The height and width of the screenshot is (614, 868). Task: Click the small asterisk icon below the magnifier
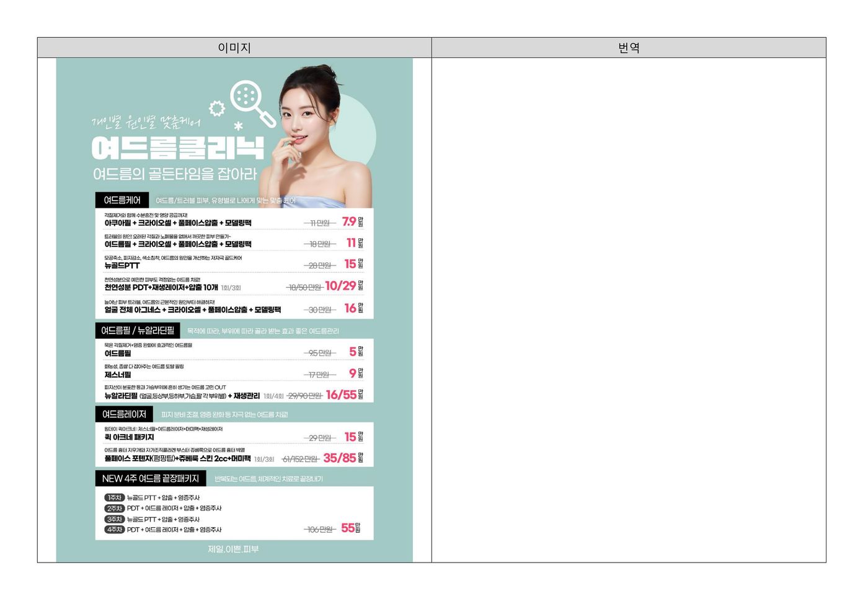coord(238,126)
